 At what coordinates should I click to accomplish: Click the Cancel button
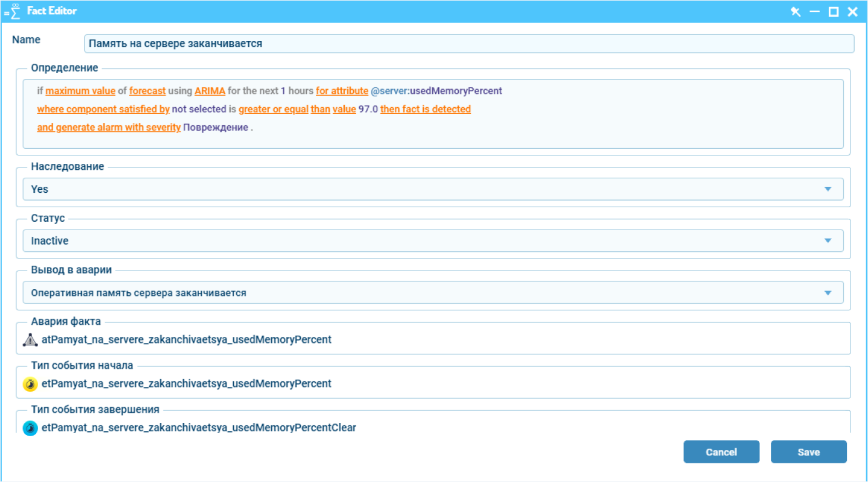722,452
